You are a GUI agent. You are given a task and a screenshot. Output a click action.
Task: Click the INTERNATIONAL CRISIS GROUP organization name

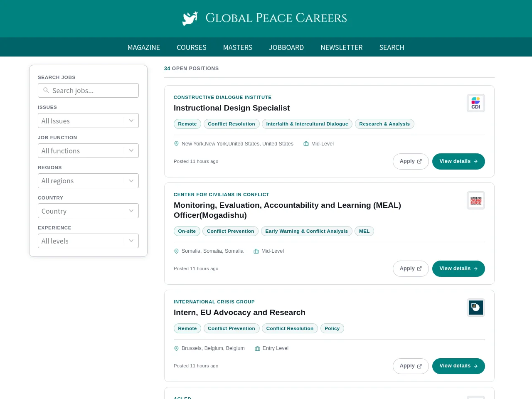click(x=214, y=302)
